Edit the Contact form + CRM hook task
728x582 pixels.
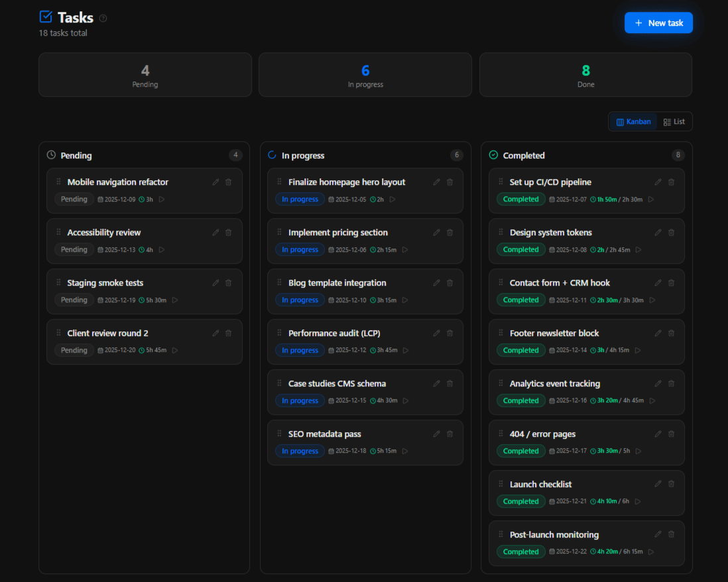click(x=658, y=283)
